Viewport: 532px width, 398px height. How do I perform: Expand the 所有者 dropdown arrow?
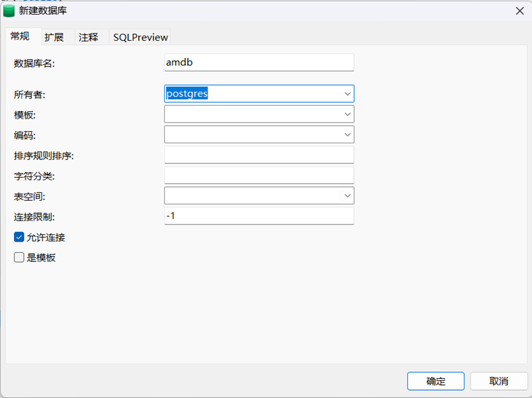[x=347, y=94]
